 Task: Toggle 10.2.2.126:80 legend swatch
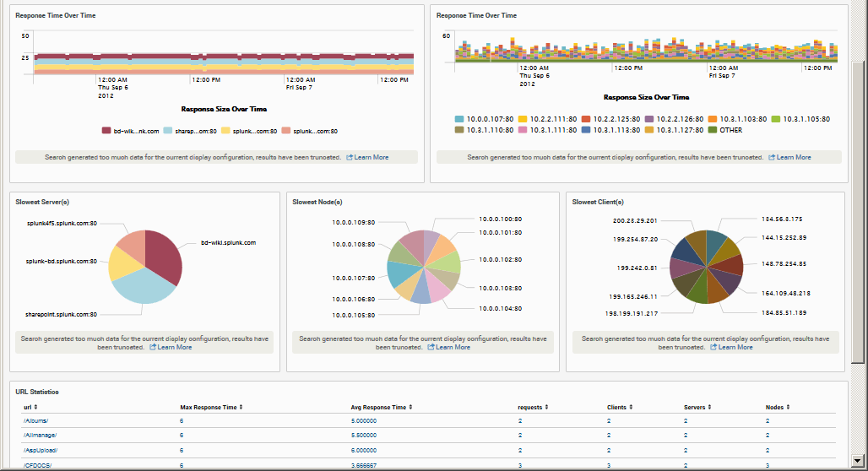click(x=649, y=119)
